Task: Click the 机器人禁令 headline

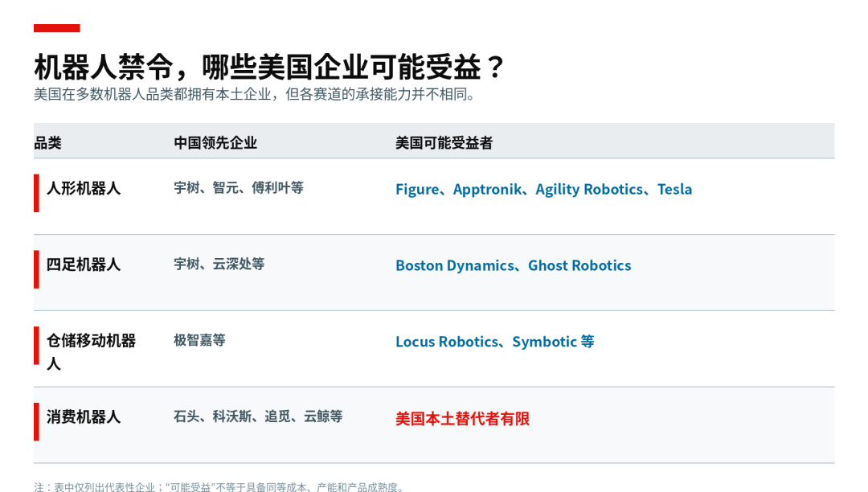Action: (104, 68)
